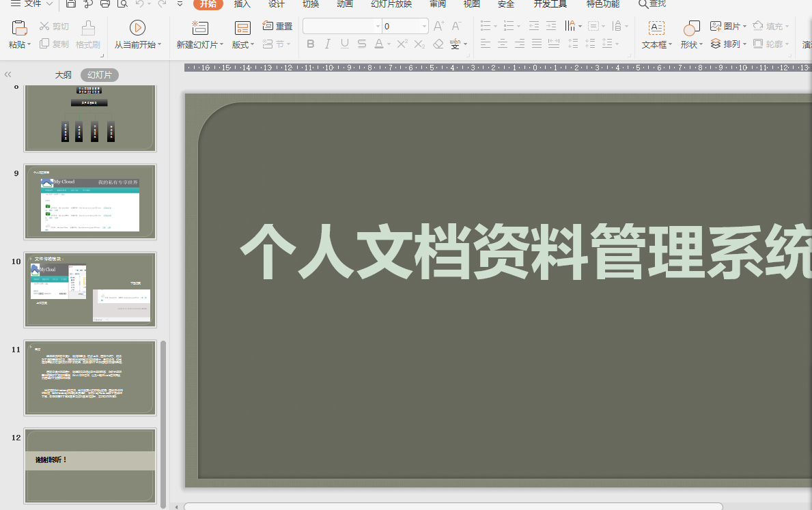Click the Redo arrow
812x510 pixels.
pos(162,3)
